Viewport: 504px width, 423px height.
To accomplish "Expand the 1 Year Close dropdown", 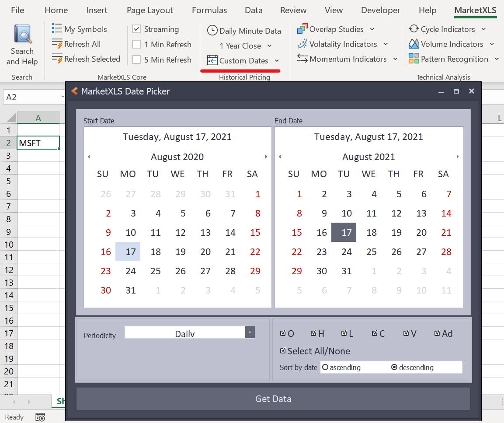I will pos(270,45).
